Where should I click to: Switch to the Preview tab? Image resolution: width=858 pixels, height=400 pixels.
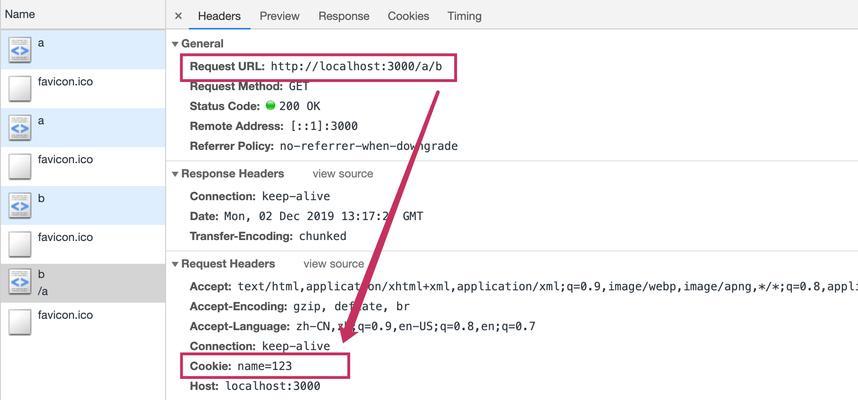pos(280,16)
